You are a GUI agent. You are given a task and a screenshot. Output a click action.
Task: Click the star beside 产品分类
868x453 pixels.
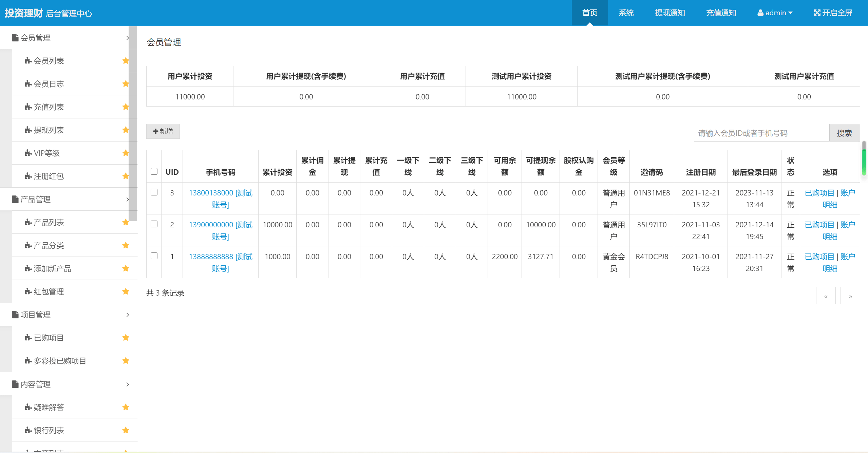(x=126, y=245)
